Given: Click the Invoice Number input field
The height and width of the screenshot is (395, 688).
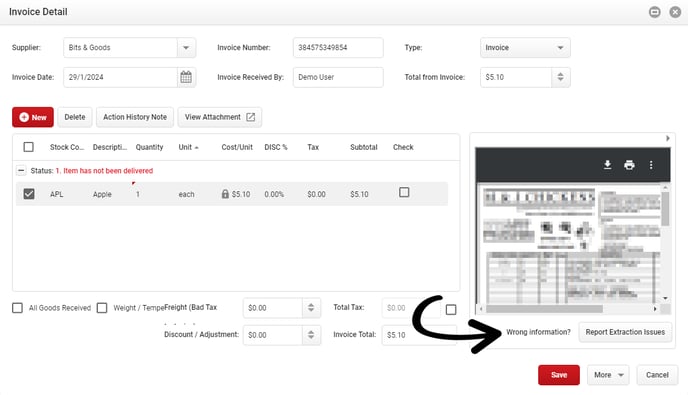Looking at the screenshot, I should click(x=338, y=47).
